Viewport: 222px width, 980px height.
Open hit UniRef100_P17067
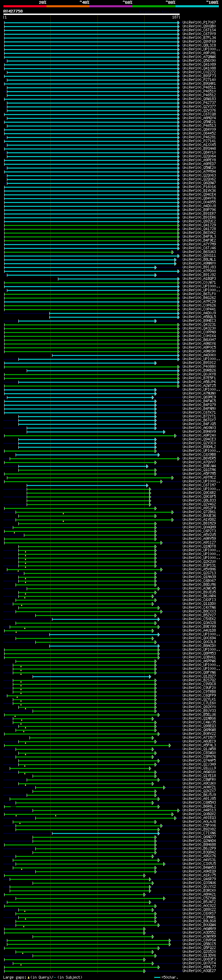click(199, 23)
